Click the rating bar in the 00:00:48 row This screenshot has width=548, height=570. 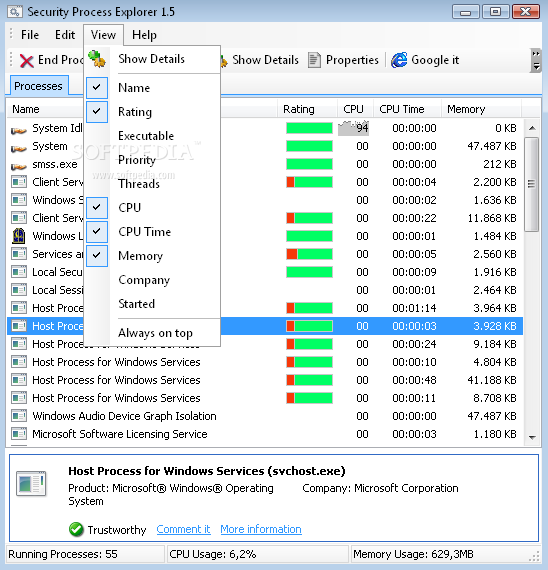point(309,380)
